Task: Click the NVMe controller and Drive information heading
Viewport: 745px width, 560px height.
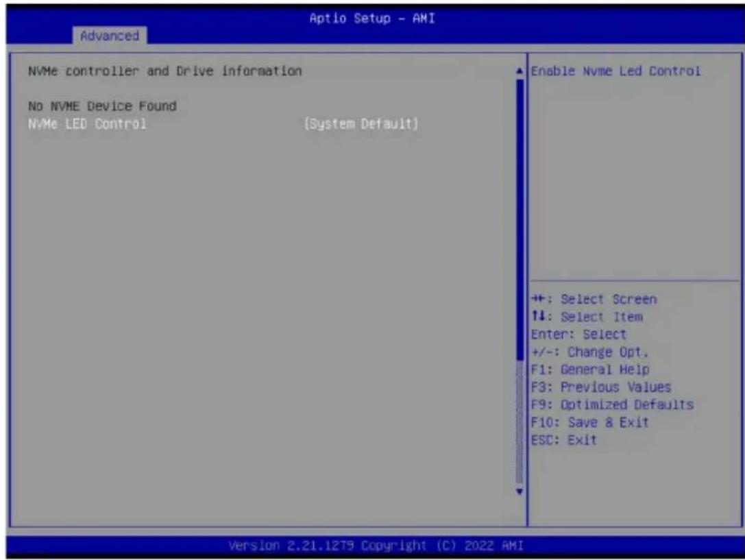Action: pos(165,71)
